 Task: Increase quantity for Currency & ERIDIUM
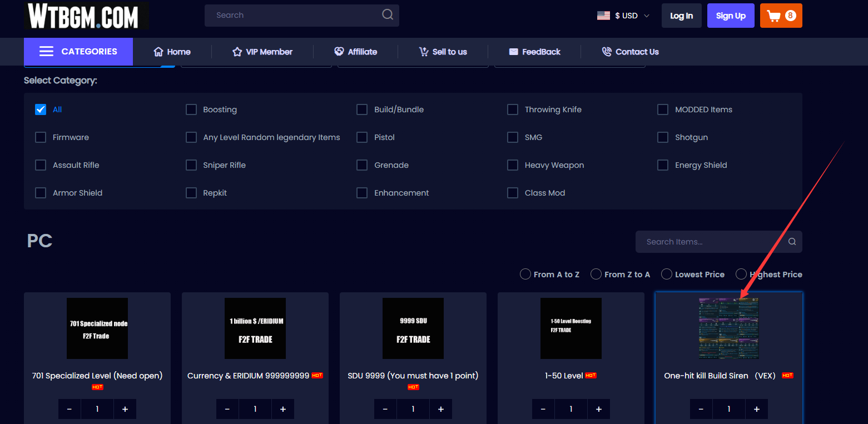pyautogui.click(x=283, y=409)
